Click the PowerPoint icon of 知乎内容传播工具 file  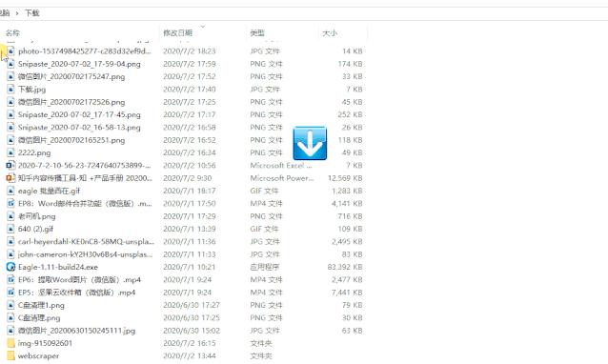(10, 178)
